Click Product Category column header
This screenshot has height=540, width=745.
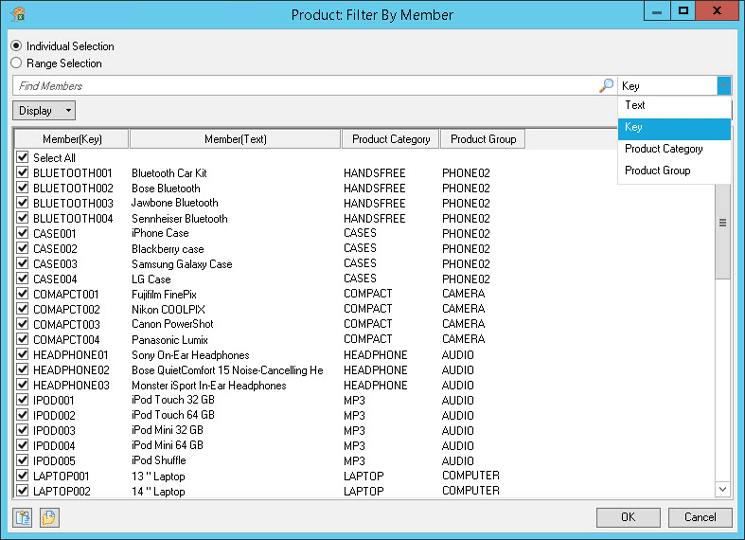click(x=391, y=139)
